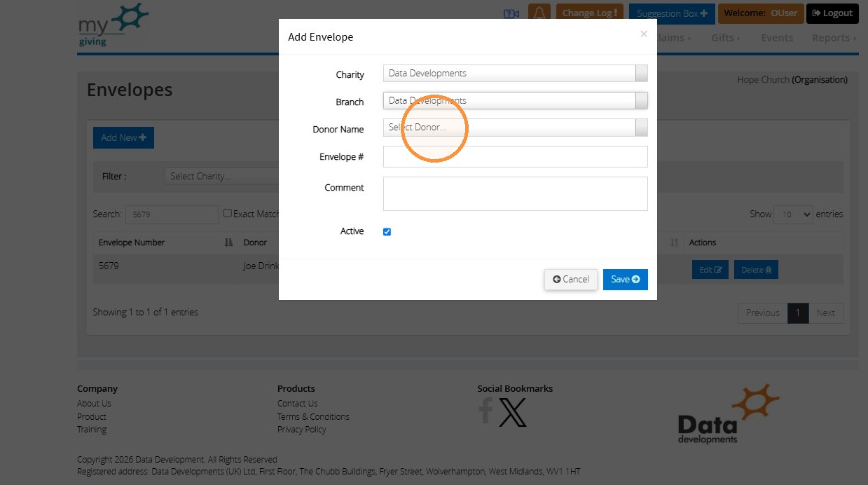Click the Welcome OUser badge

(760, 13)
